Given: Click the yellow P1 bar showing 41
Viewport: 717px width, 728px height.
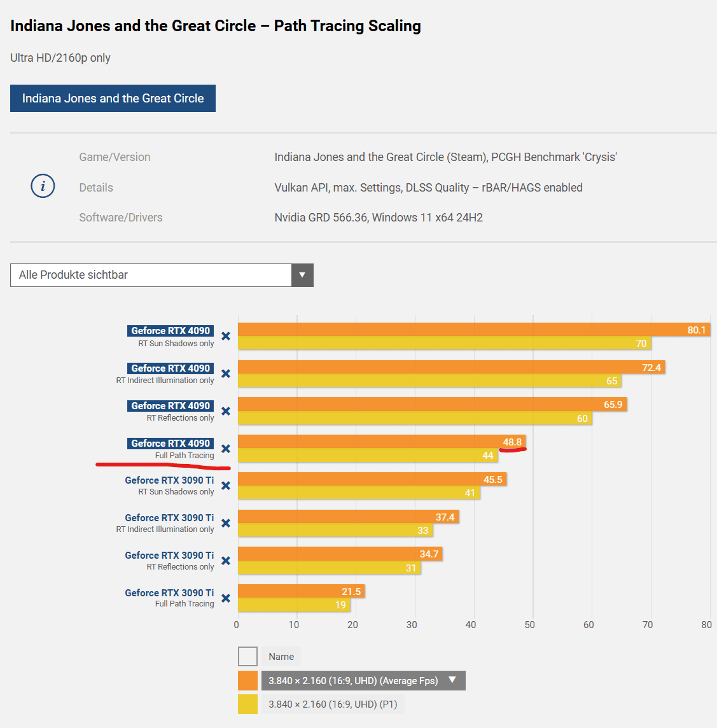Looking at the screenshot, I should tap(359, 493).
